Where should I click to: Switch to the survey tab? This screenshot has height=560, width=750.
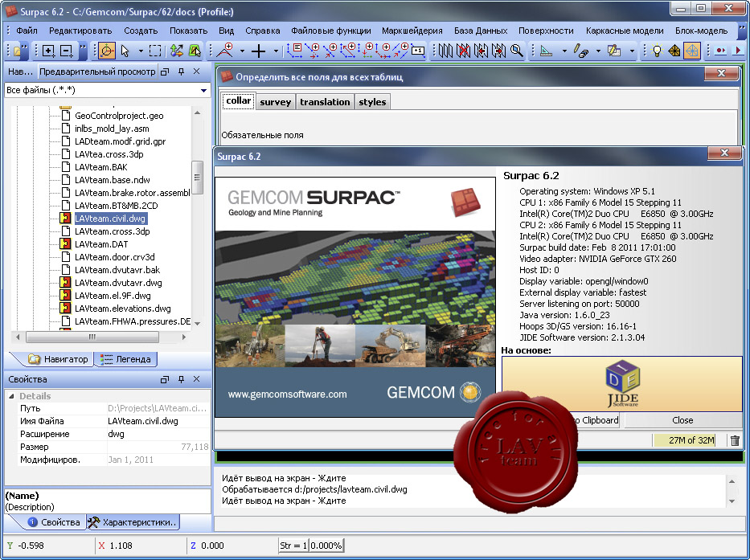click(x=276, y=102)
